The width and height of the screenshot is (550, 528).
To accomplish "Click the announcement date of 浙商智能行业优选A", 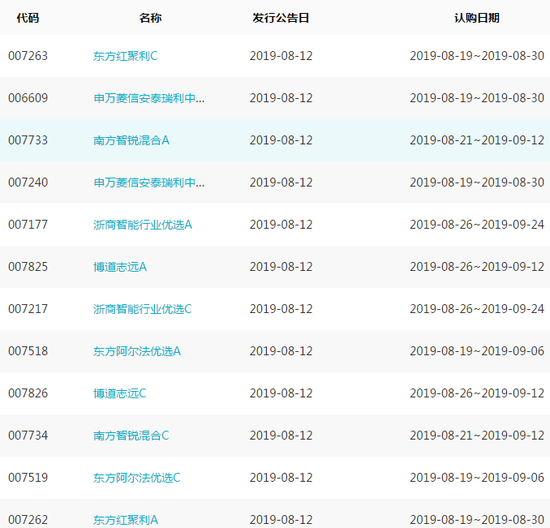I will point(281,224).
